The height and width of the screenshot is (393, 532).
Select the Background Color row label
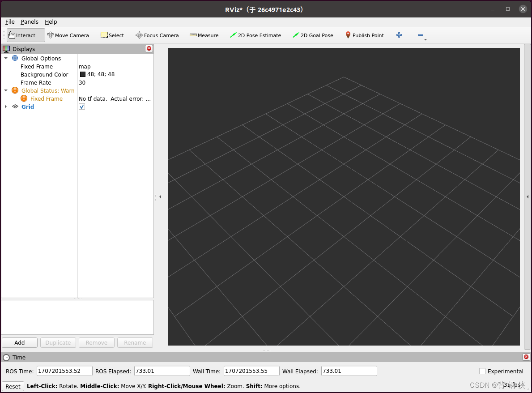44,74
